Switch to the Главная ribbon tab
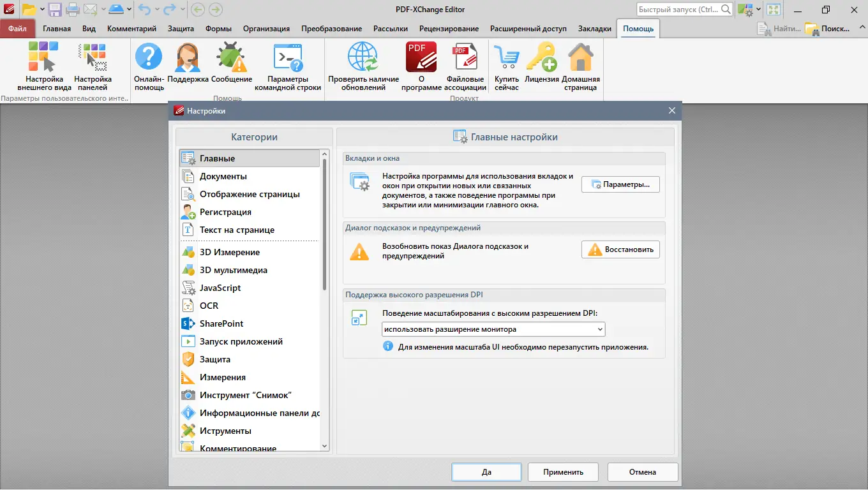868x490 pixels. click(57, 29)
